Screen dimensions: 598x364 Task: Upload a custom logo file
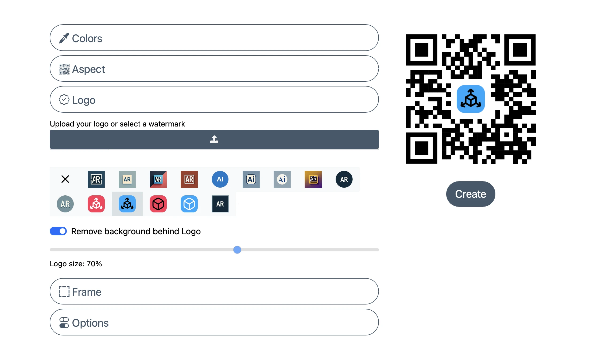coord(214,139)
